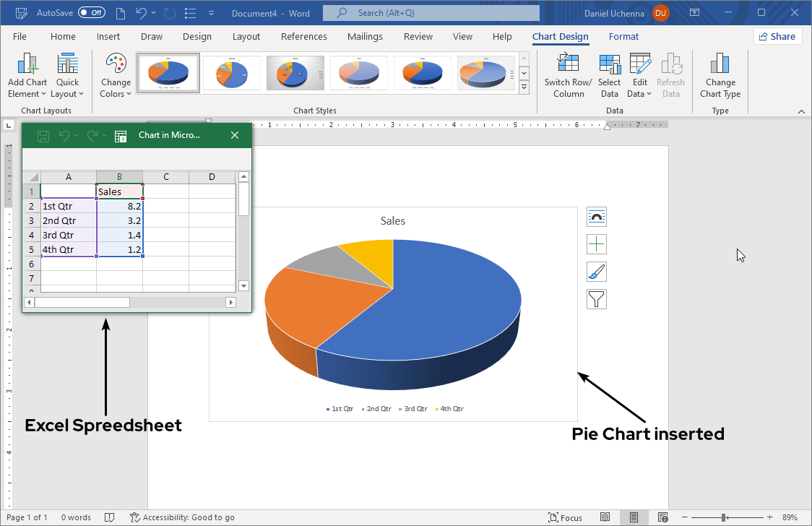This screenshot has width=812, height=526.
Task: Expand the Chart Styles gallery
Action: (x=524, y=87)
